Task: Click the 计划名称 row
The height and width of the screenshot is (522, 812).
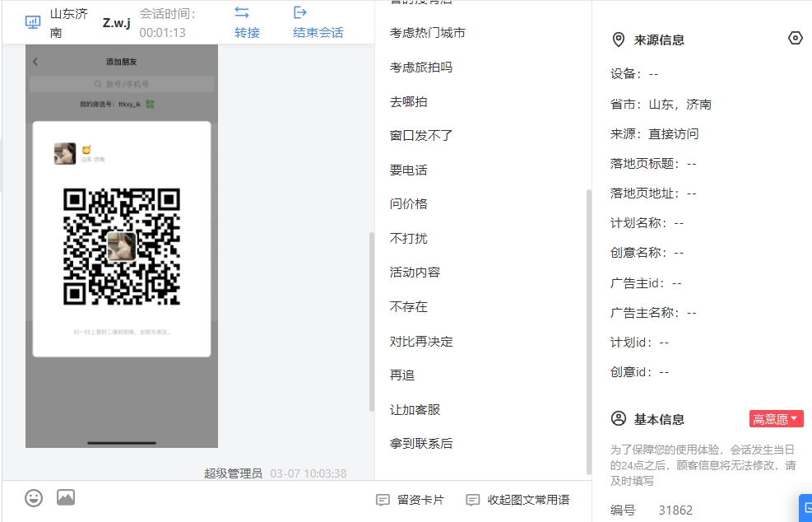Action: (647, 223)
